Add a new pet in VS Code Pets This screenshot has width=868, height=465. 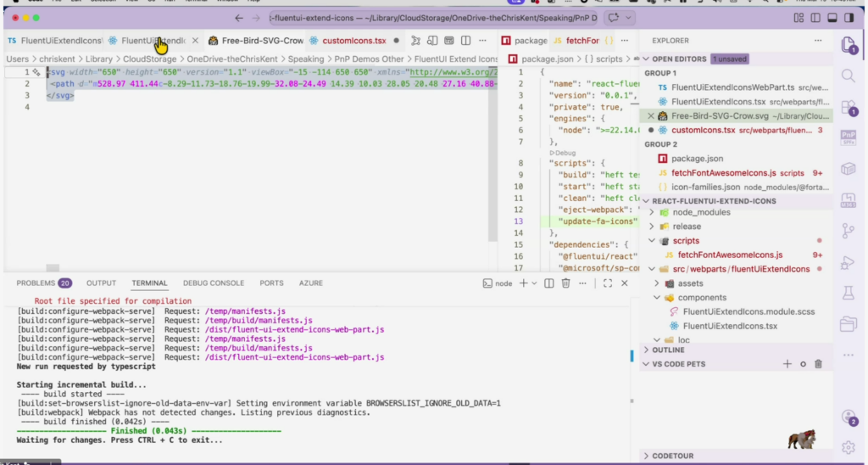(x=787, y=364)
